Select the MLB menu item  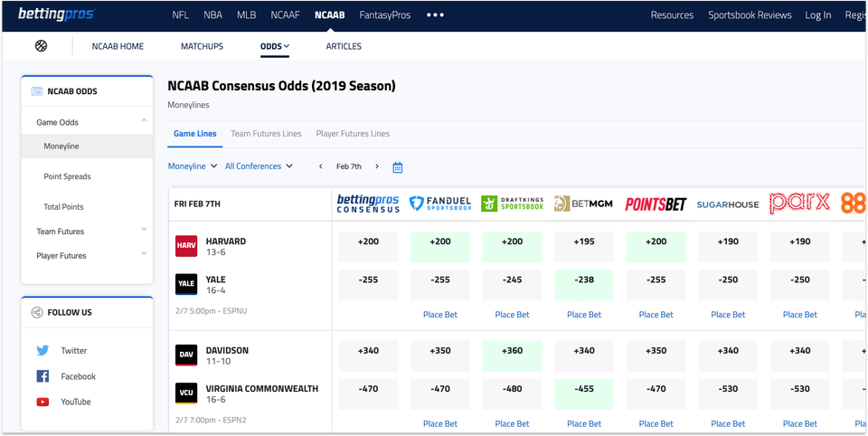(x=246, y=15)
